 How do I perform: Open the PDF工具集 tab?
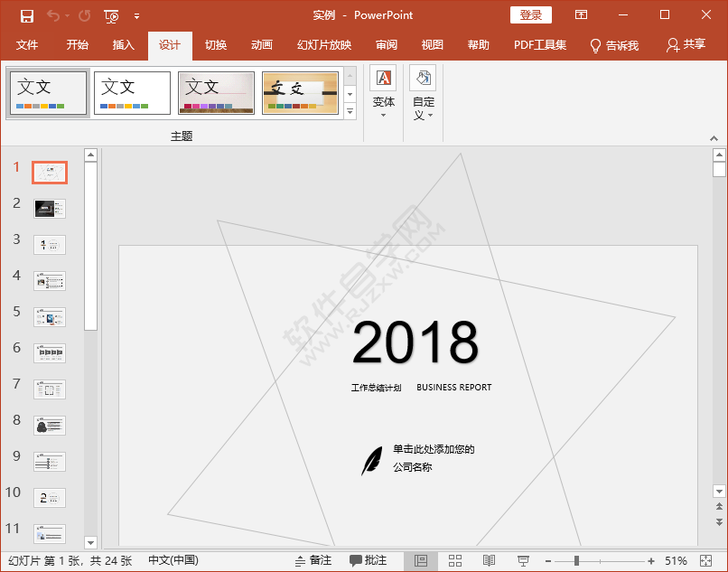pyautogui.click(x=540, y=45)
